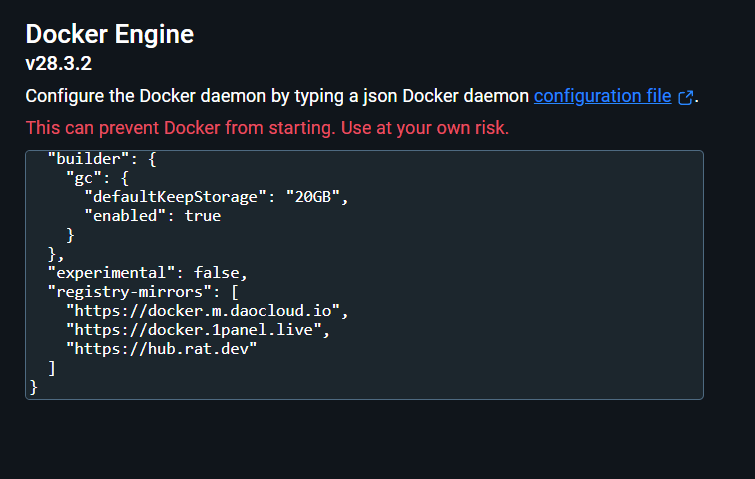Click the "defaultKeepStorage" key
This screenshot has height=479, width=755.
(x=175, y=197)
